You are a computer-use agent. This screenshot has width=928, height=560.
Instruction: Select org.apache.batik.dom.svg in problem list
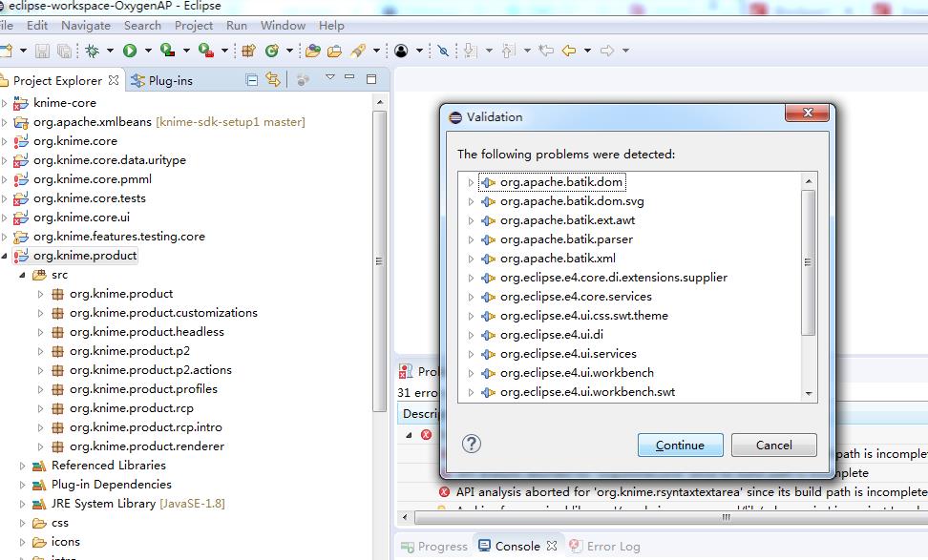tap(572, 201)
